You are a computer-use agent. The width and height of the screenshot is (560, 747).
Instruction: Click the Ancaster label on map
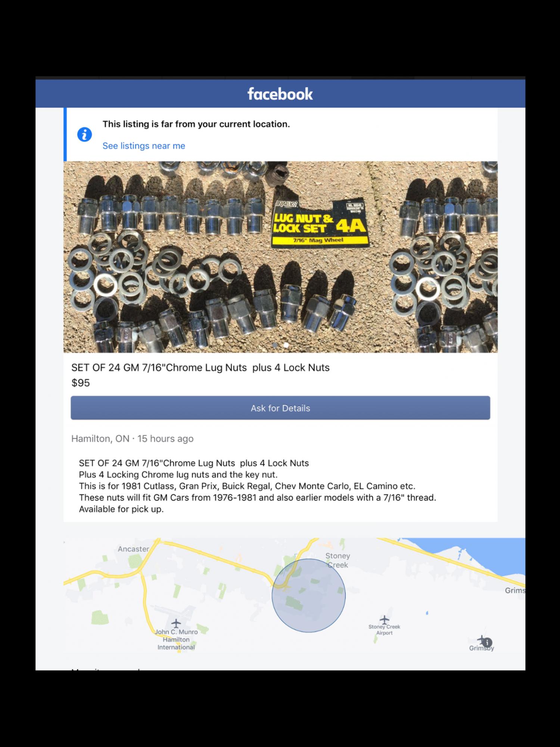tap(133, 549)
